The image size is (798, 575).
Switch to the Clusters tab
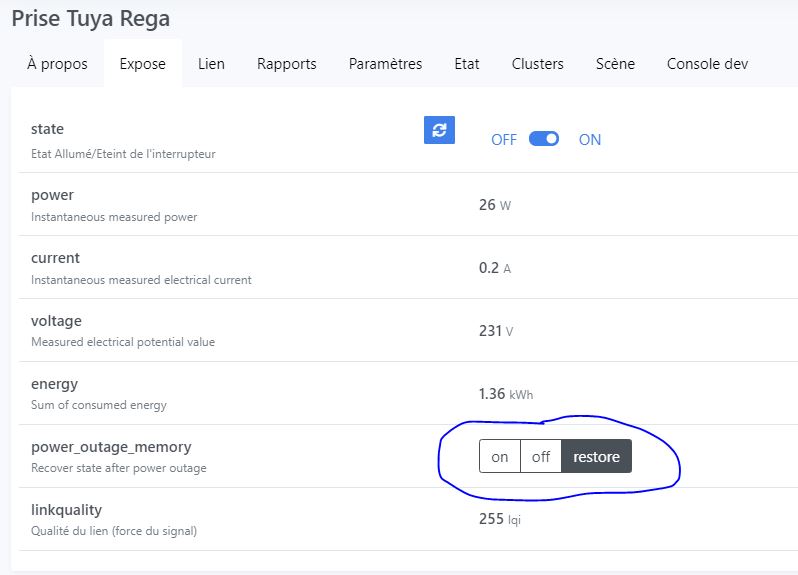click(537, 64)
